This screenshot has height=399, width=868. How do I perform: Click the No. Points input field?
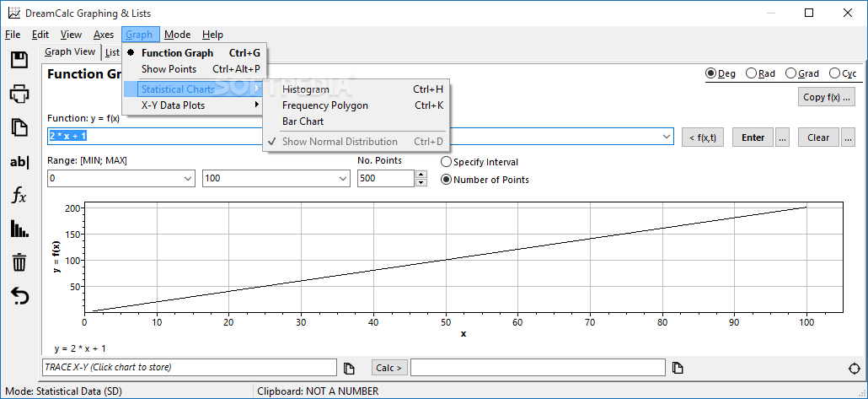pyautogui.click(x=386, y=179)
